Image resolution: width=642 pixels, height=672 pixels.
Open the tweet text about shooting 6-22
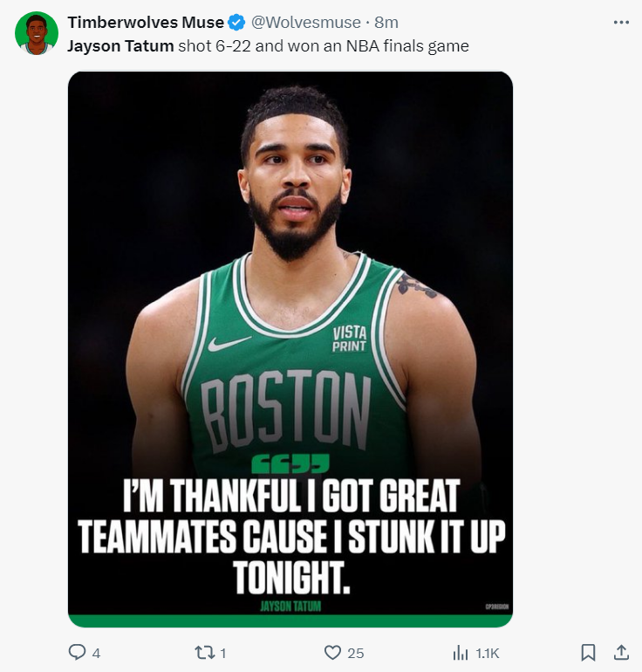tap(323, 45)
